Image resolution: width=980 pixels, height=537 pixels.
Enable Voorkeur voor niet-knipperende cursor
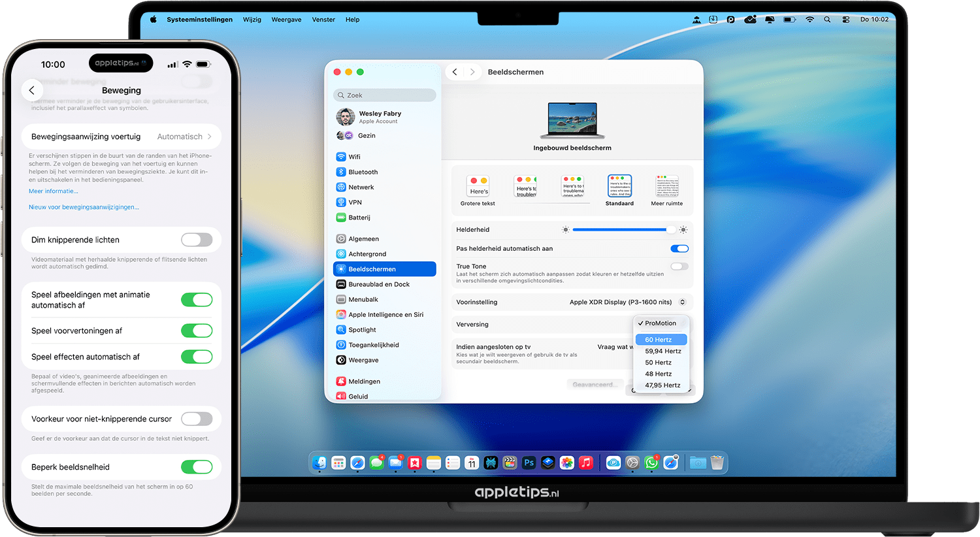click(x=197, y=419)
